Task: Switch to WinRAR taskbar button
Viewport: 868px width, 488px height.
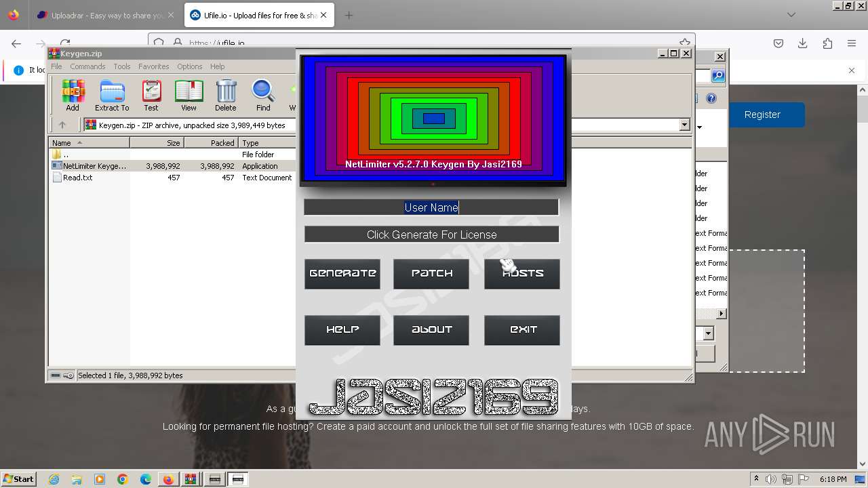Action: tap(191, 479)
